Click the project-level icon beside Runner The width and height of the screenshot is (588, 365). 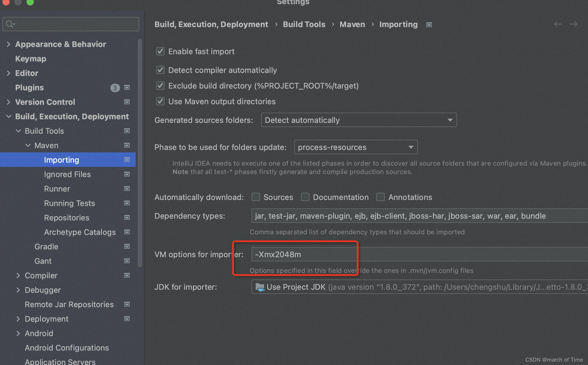127,189
